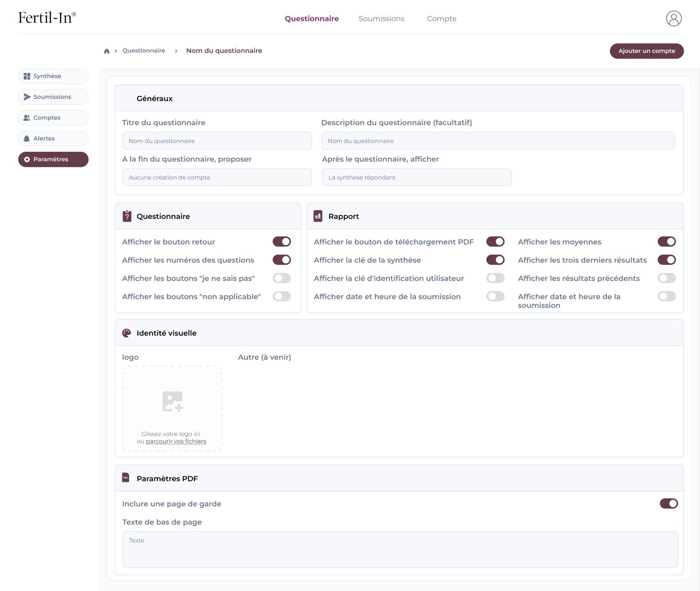700x591 pixels.
Task: Click the Fertil-In logo
Action: click(47, 18)
